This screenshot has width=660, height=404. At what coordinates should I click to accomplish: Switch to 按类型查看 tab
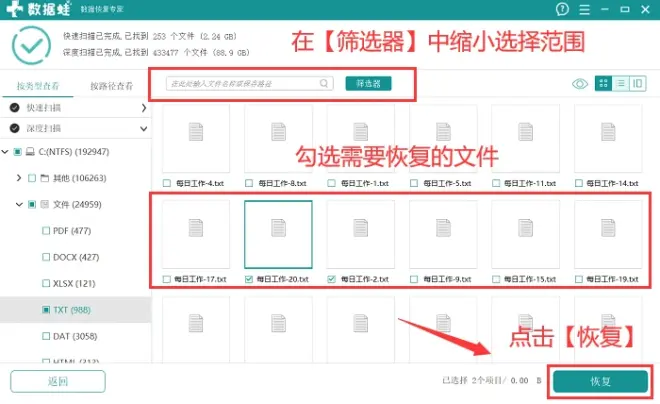pyautogui.click(x=37, y=86)
